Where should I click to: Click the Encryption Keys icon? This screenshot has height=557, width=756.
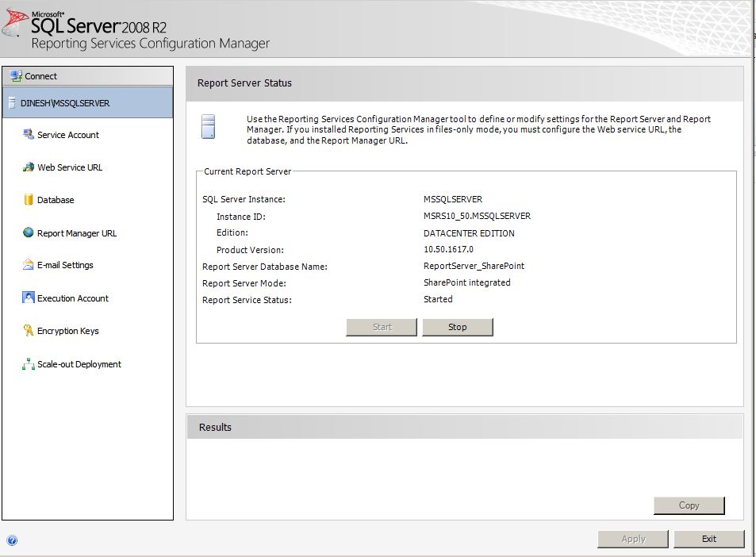[x=29, y=330]
